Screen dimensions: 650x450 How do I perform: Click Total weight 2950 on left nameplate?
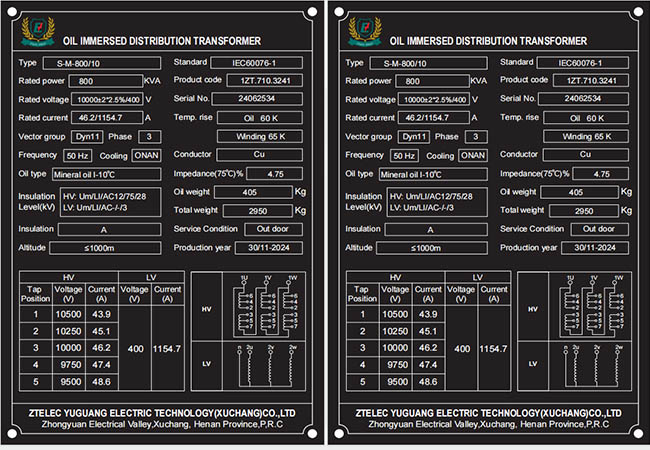tap(258, 211)
